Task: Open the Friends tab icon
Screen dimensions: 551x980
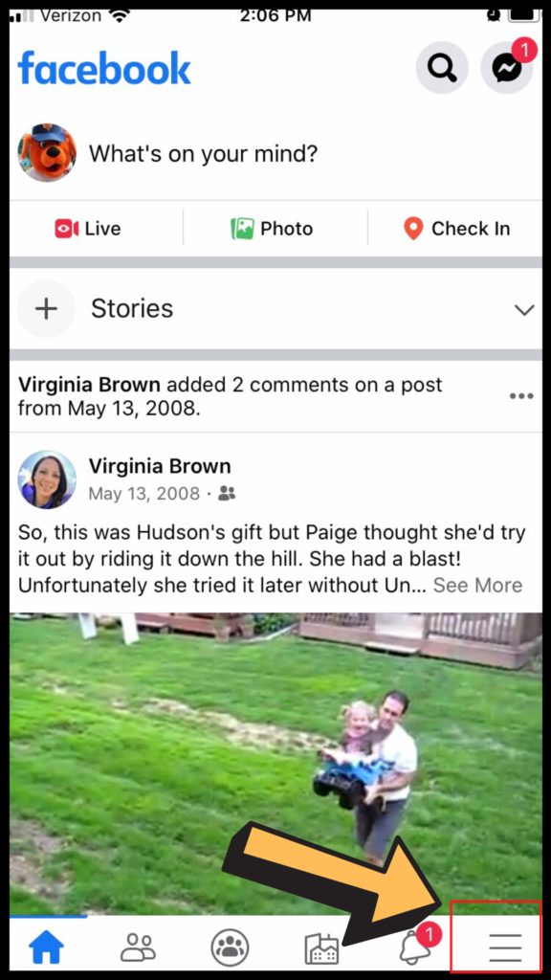Action: 138,947
